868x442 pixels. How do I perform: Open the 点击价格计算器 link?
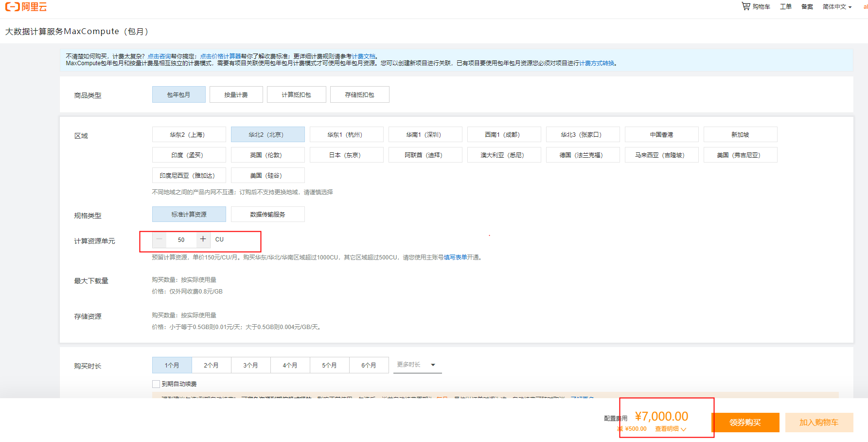220,56
